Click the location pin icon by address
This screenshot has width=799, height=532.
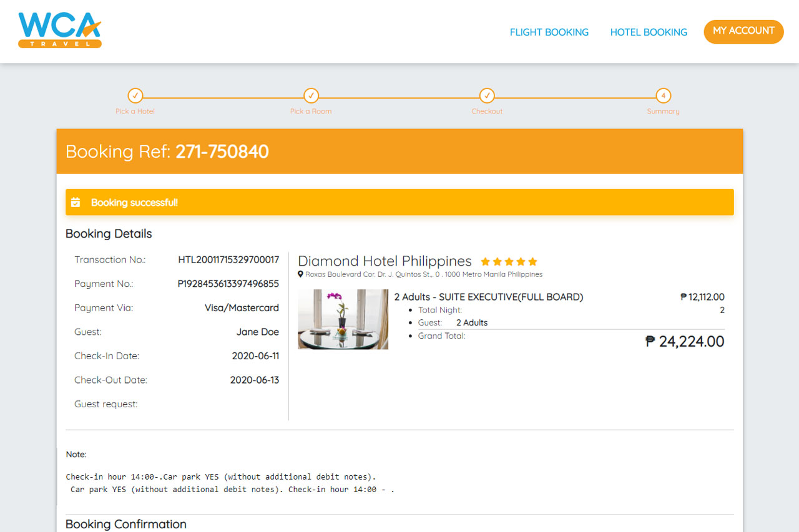tap(300, 274)
